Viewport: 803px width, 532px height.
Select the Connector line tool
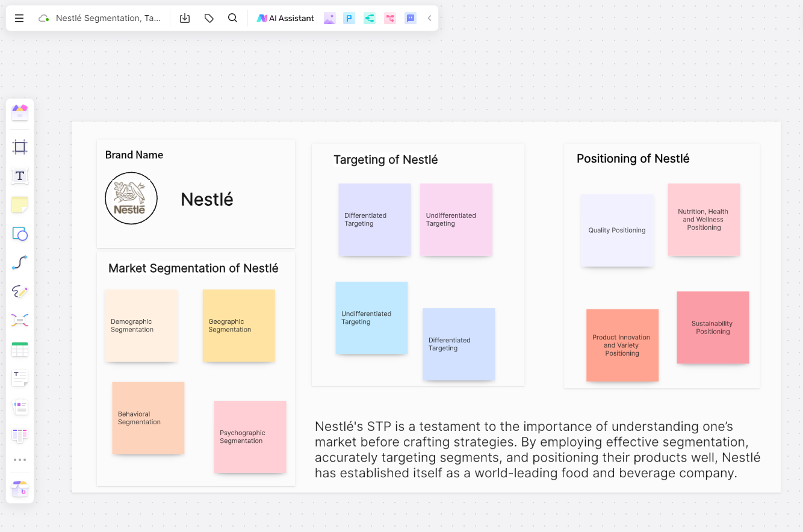(x=20, y=262)
